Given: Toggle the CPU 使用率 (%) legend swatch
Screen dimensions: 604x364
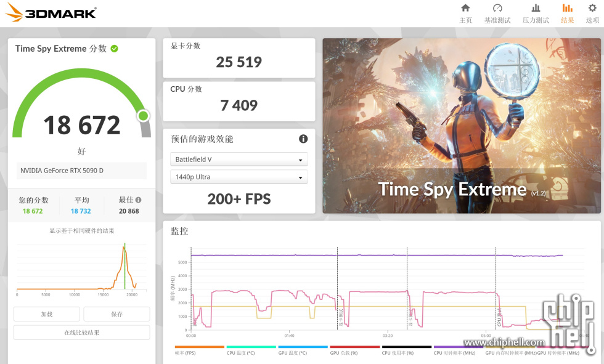Looking at the screenshot, I should (407, 347).
